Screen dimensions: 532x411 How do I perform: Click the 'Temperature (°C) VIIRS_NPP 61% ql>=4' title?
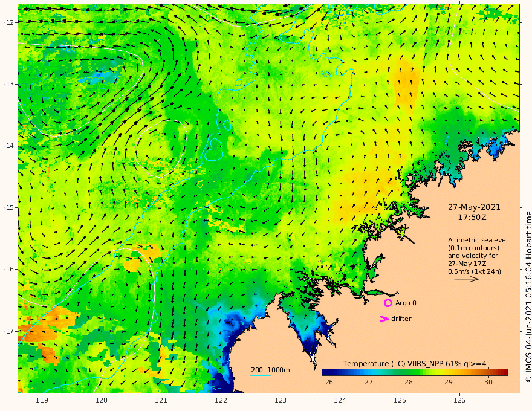point(414,364)
